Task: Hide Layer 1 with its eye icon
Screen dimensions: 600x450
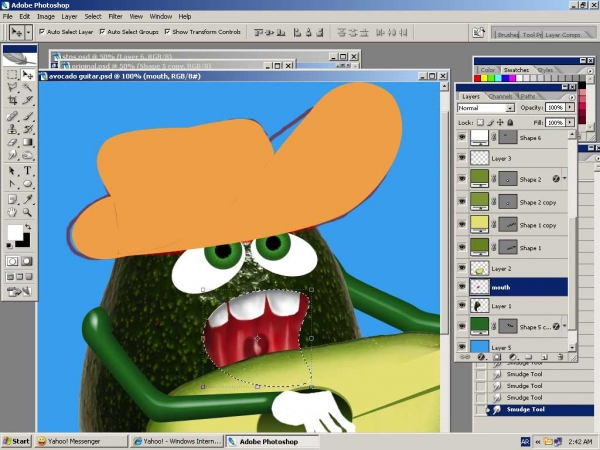Action: (462, 305)
